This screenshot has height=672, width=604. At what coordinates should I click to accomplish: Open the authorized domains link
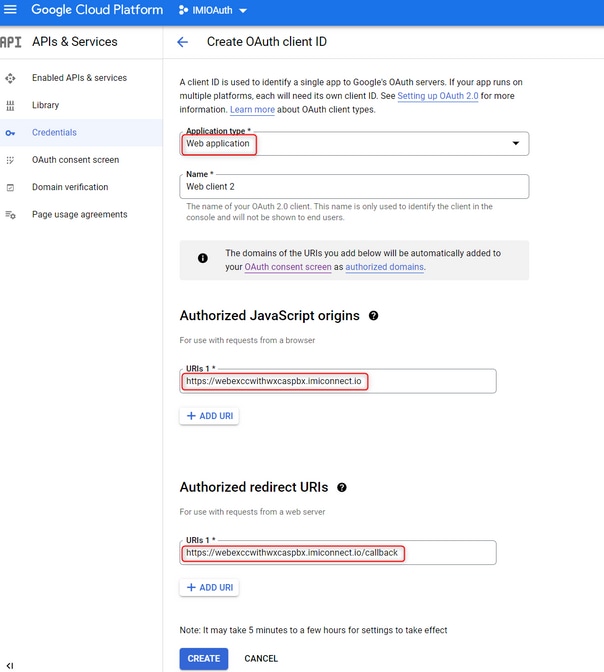385,267
